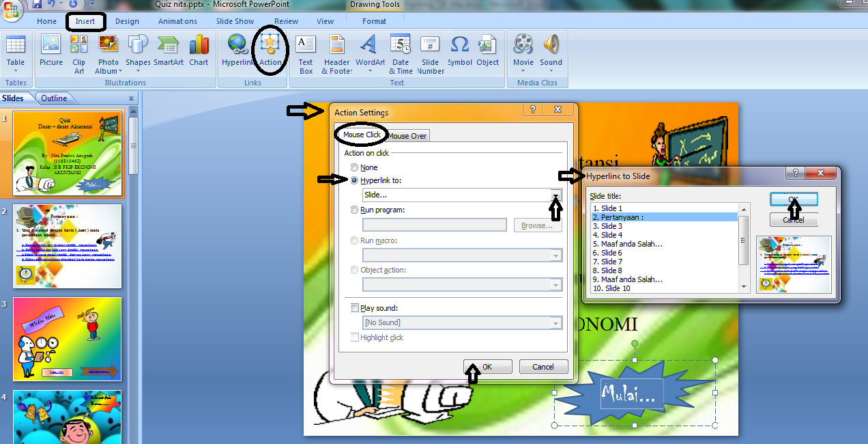Select '2. Pertanyaan :' in slide list
Image resolution: width=868 pixels, height=444 pixels.
665,217
